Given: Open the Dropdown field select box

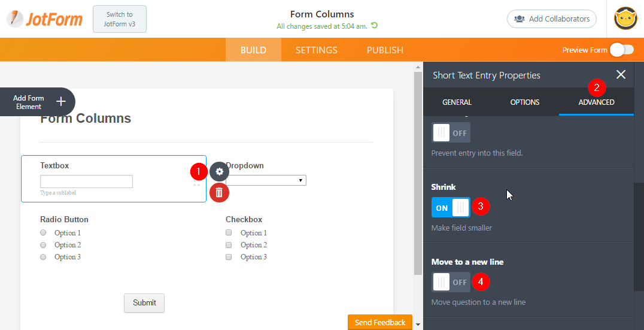Looking at the screenshot, I should (x=266, y=180).
